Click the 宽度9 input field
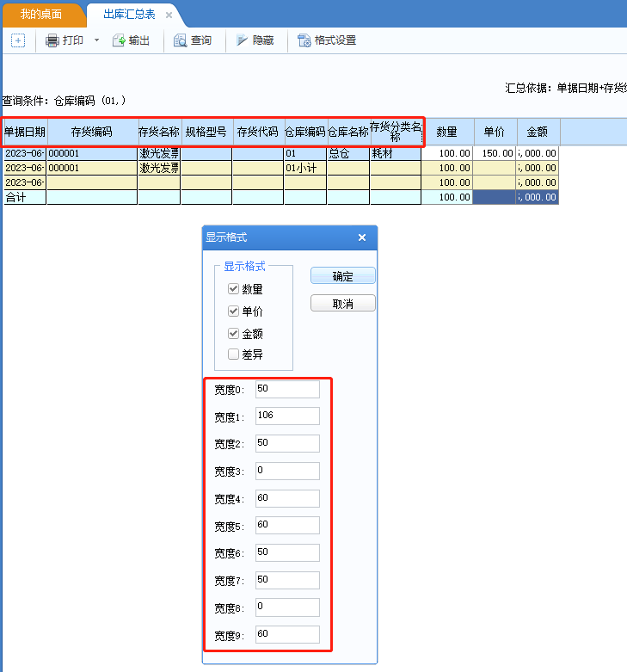The height and width of the screenshot is (672, 627). [287, 634]
